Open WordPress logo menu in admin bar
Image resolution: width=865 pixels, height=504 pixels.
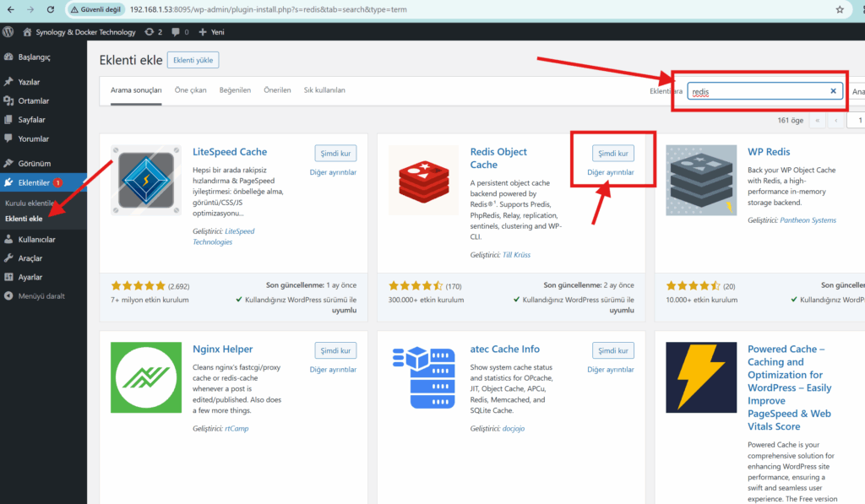8,32
